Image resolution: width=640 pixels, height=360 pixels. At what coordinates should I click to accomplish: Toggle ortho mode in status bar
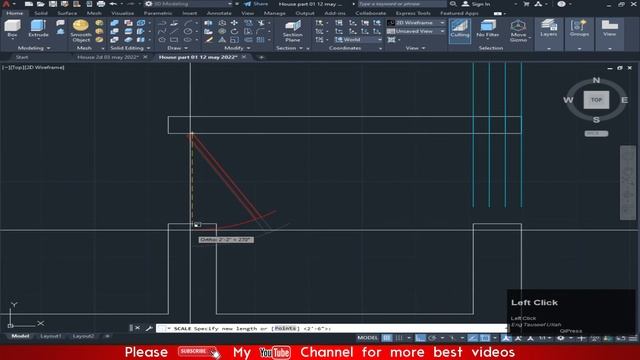[x=420, y=338]
